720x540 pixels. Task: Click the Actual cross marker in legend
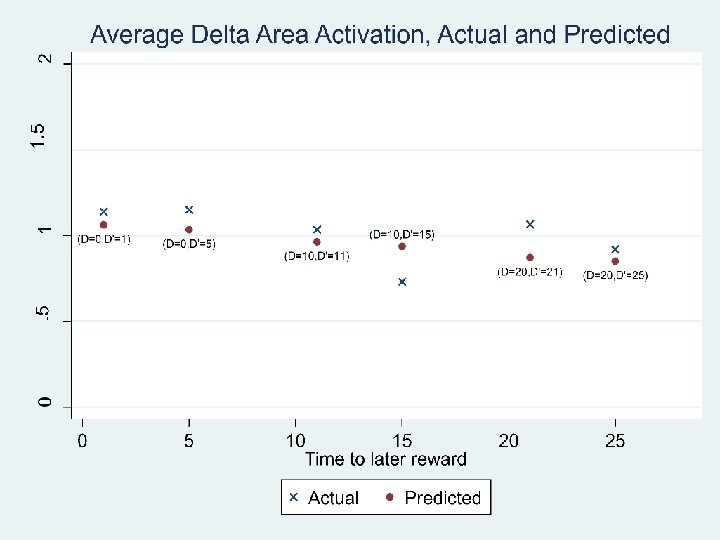coord(294,497)
